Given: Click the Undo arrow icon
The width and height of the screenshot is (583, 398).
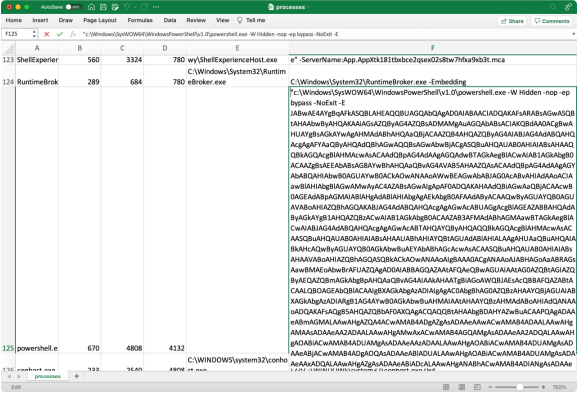Looking at the screenshot, I should coord(127,7).
